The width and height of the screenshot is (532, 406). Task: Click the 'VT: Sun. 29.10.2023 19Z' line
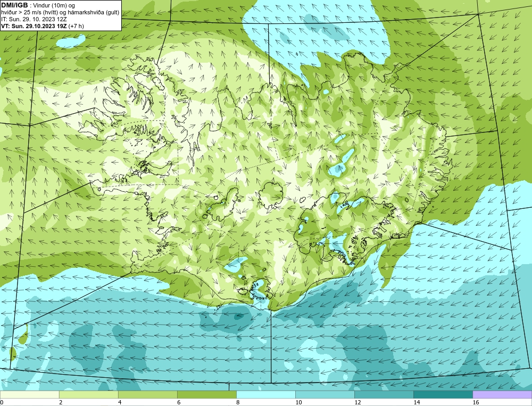[34, 26]
